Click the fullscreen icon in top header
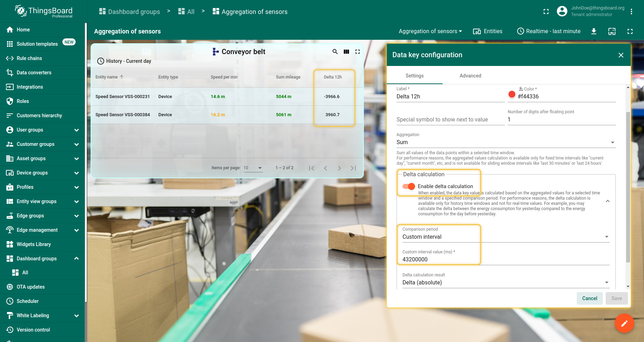This screenshot has height=342, width=644. (546, 12)
